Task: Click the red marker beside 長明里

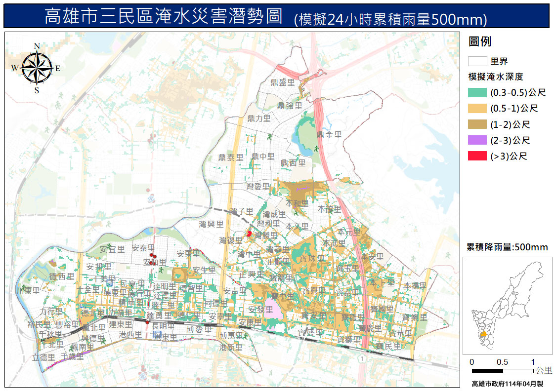Action: point(147,322)
